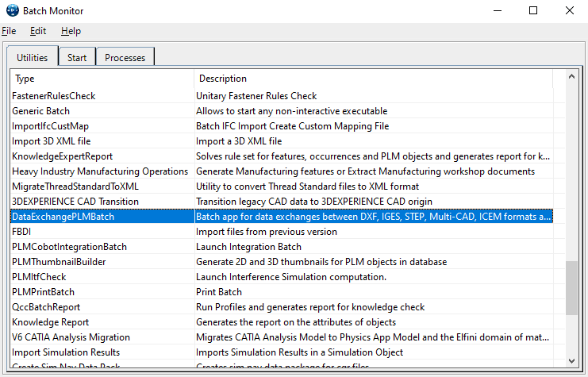The height and width of the screenshot is (377, 588).
Task: Click 'Unitary Fastener Rules Check' description
Action: click(x=256, y=96)
